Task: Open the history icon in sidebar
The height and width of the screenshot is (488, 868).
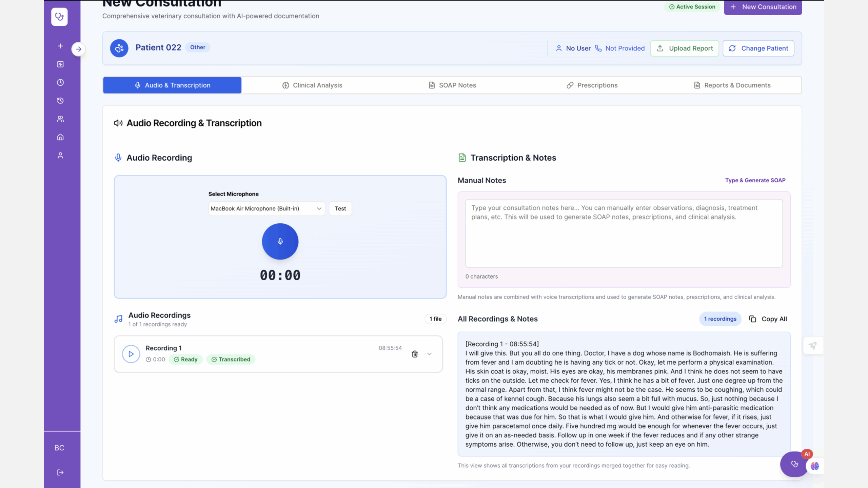Action: 60,101
